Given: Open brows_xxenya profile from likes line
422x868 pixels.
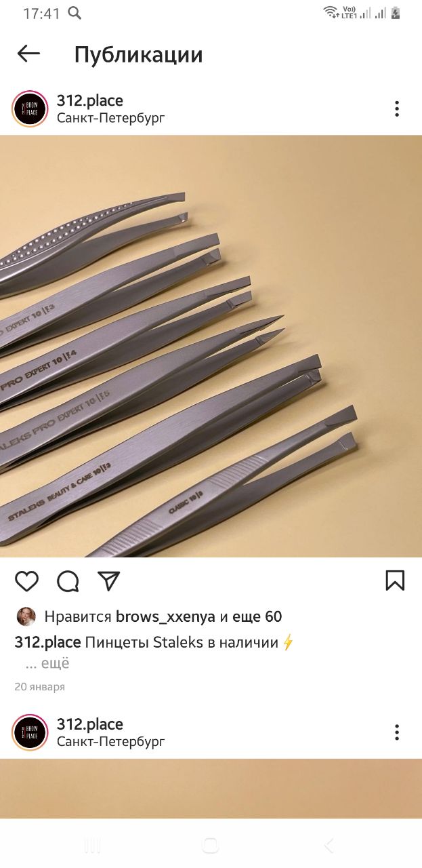Looking at the screenshot, I should (165, 617).
